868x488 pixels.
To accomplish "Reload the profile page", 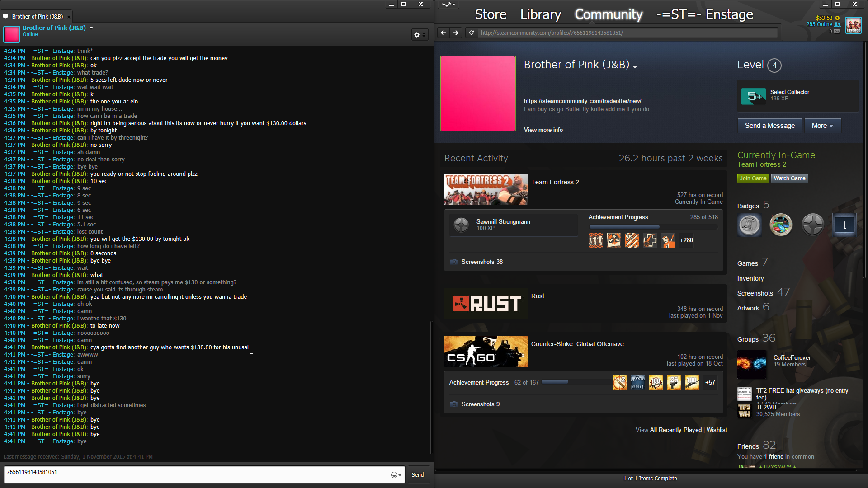I will (472, 33).
